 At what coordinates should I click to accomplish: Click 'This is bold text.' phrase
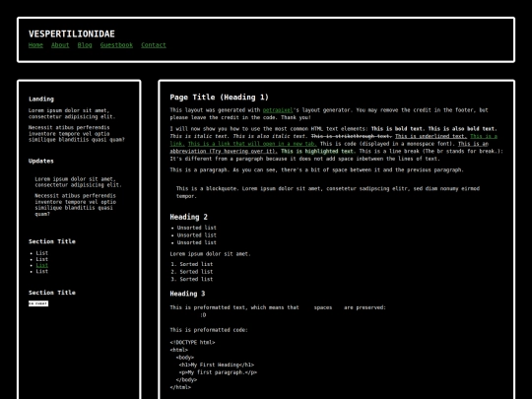[x=398, y=129]
